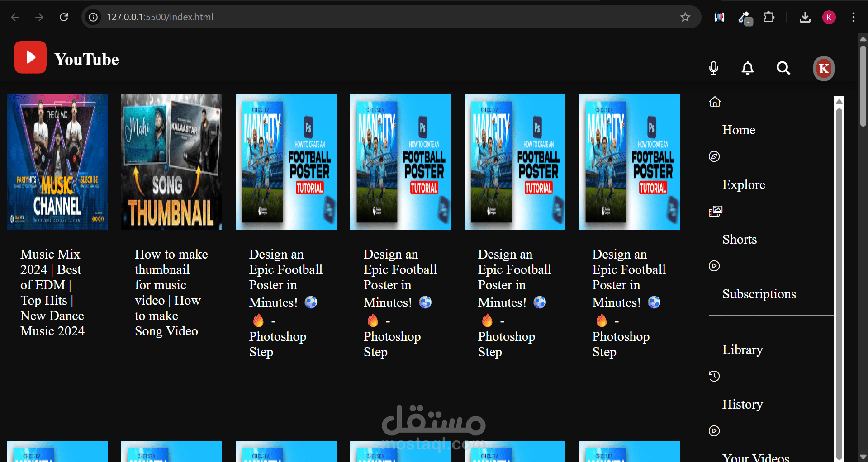View site information icon in address bar

coord(93,17)
